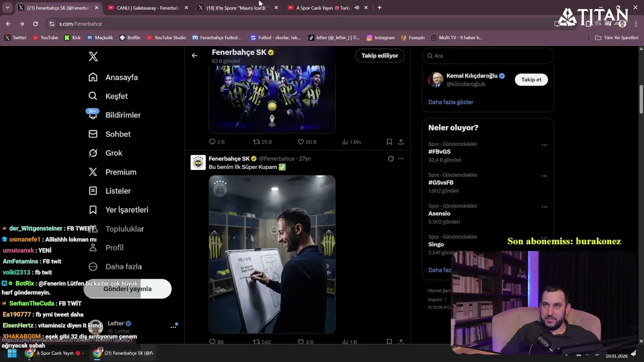This screenshot has width=644, height=362.
Task: Click Daha fazla göster link
Action: click(x=451, y=102)
